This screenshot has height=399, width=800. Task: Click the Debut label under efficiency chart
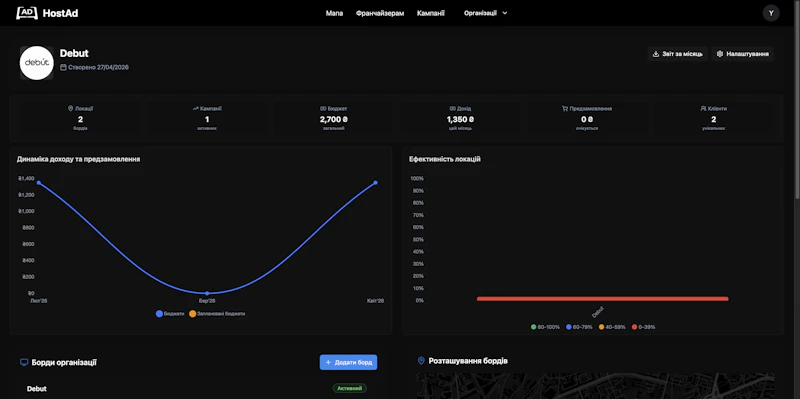click(x=598, y=312)
